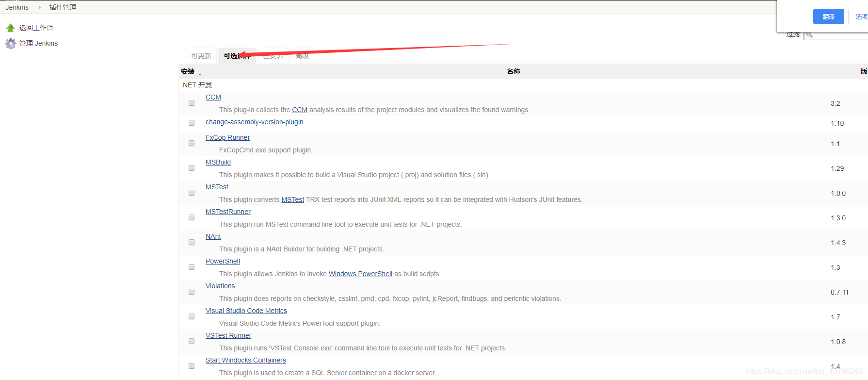
Task: Click the FxCopCmd.exe support plugin description
Action: point(266,150)
